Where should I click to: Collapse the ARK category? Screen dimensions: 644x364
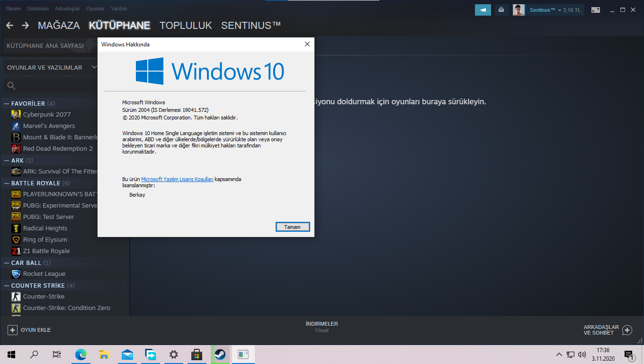click(x=7, y=160)
